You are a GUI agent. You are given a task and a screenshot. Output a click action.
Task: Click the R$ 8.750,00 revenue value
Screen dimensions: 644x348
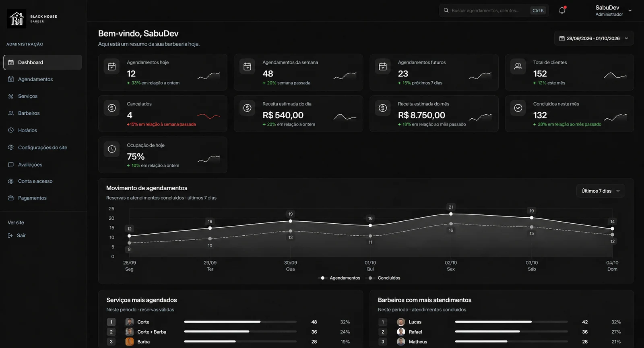coord(421,115)
